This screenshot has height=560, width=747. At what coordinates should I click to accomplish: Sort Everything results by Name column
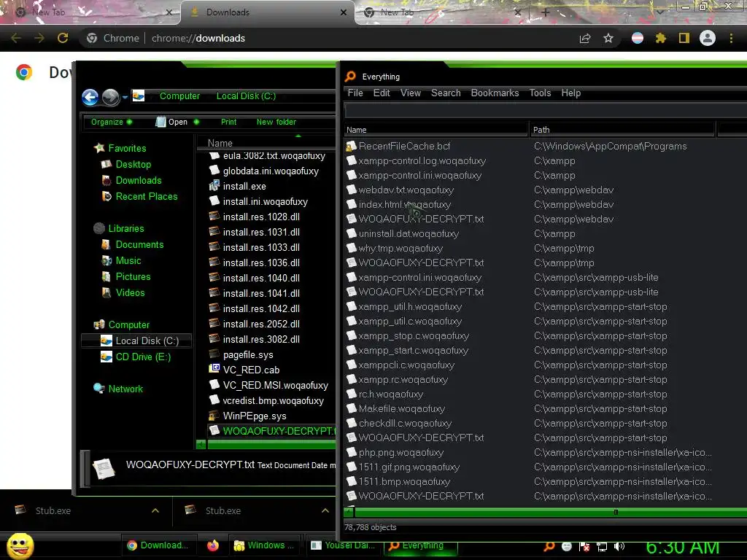point(436,130)
